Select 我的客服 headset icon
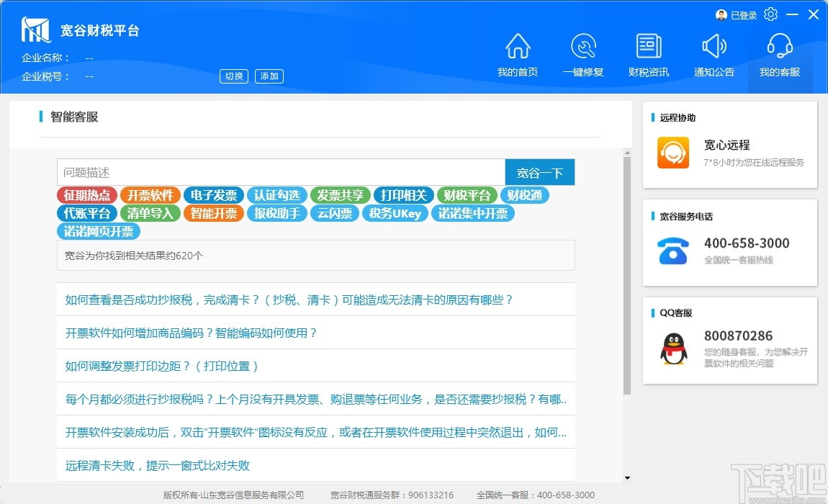The width and height of the screenshot is (828, 504). point(780,46)
